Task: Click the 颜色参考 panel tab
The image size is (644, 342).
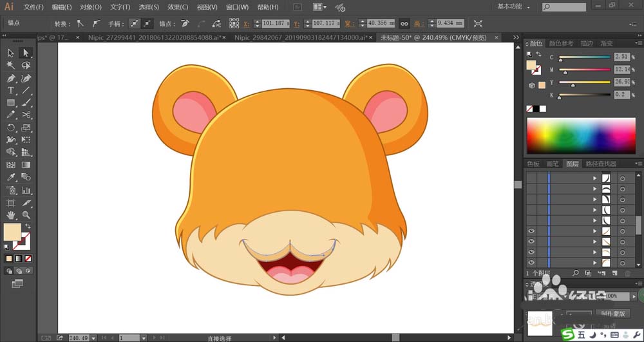Action: (561, 44)
